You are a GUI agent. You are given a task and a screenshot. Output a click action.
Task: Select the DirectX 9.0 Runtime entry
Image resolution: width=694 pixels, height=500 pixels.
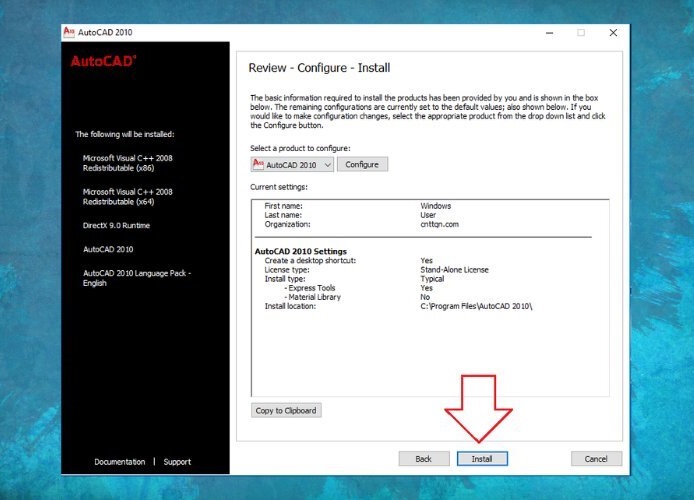(x=116, y=225)
